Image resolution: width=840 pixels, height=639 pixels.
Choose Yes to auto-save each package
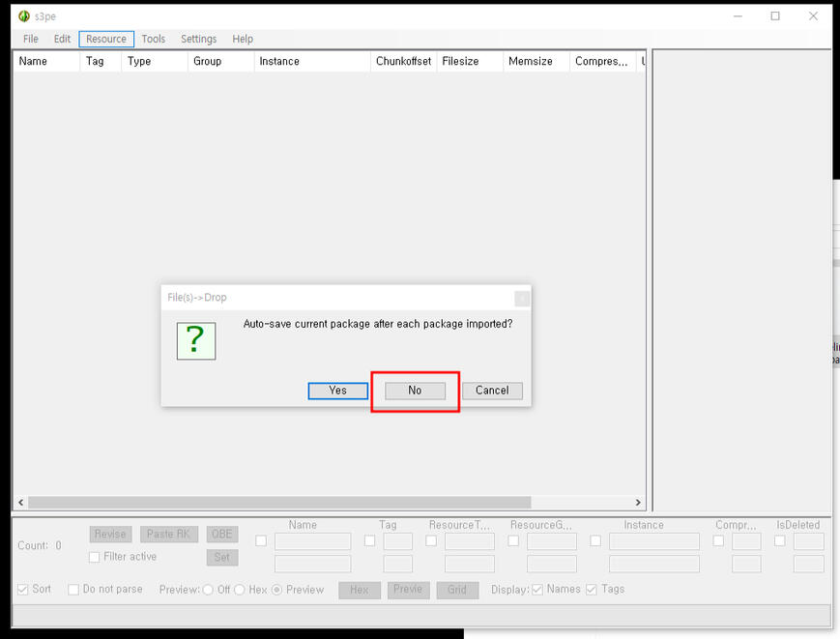pos(337,391)
